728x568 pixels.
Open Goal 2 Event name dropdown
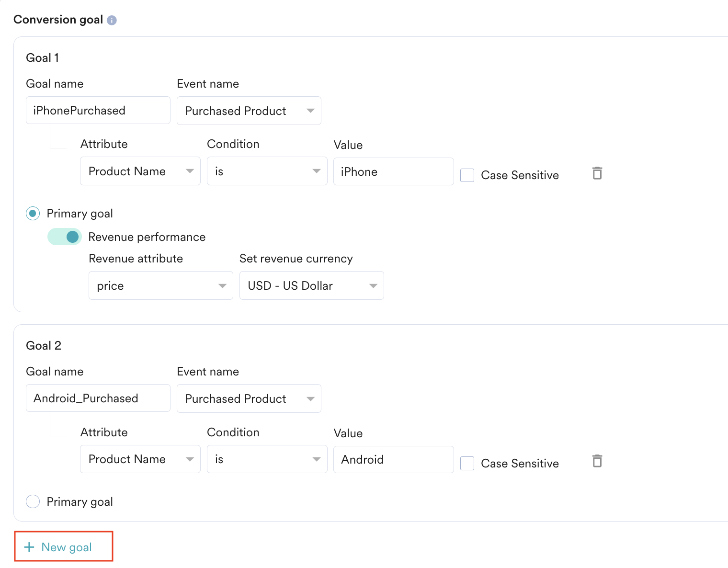pos(249,398)
